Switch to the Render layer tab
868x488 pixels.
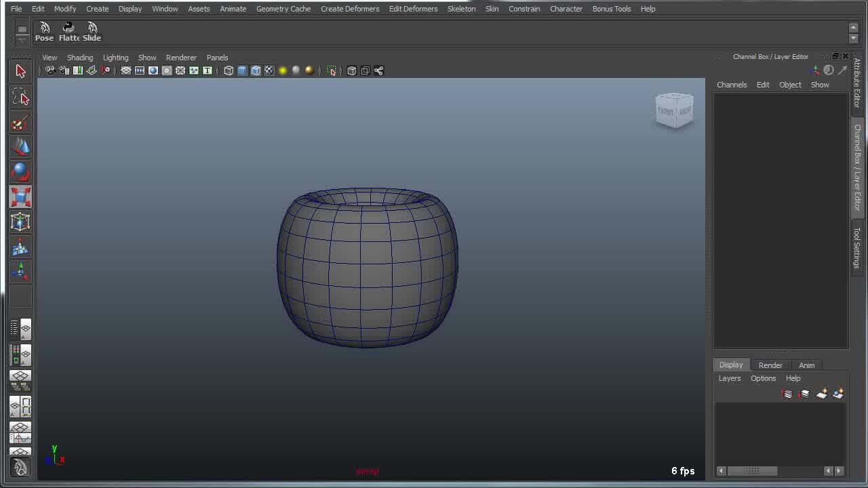770,365
